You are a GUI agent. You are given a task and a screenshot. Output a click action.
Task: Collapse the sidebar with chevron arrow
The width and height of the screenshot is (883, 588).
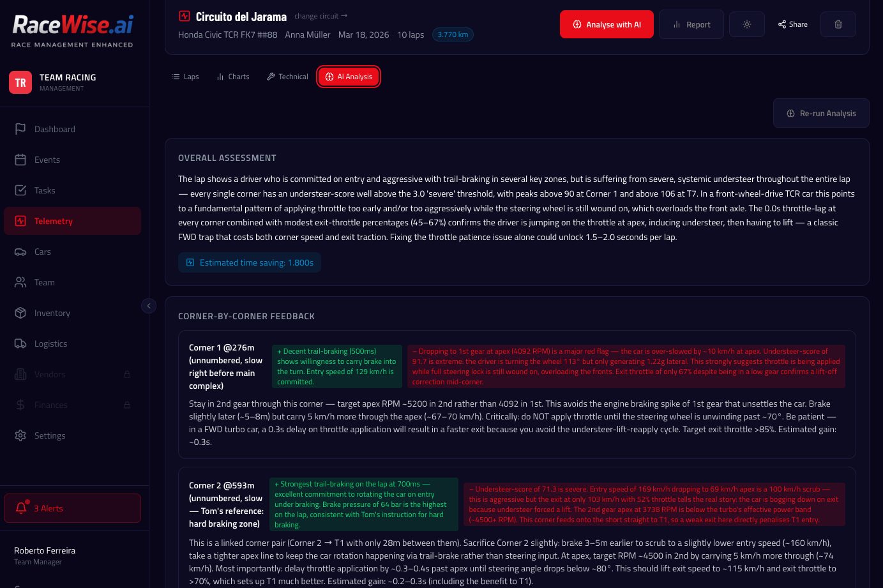[149, 306]
